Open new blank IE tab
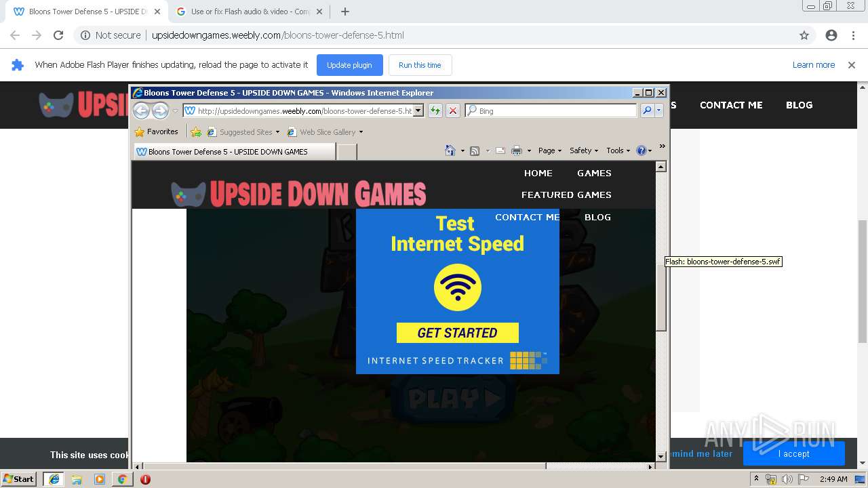868x488 pixels. [x=347, y=152]
